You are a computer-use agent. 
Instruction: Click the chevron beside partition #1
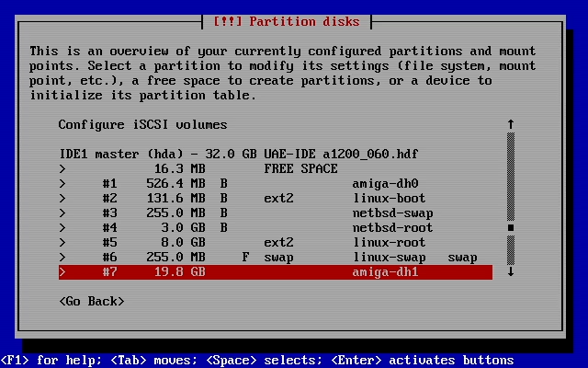(x=62, y=184)
